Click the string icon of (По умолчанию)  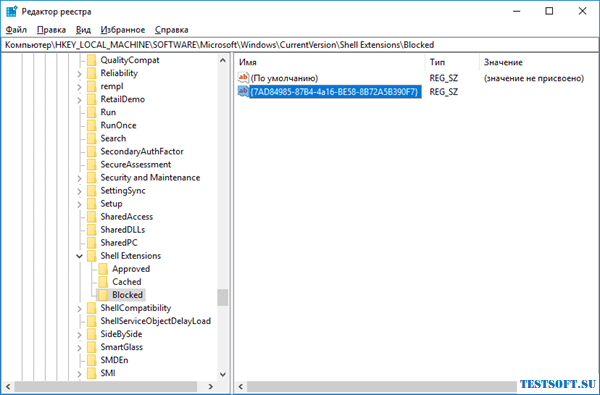(x=243, y=78)
